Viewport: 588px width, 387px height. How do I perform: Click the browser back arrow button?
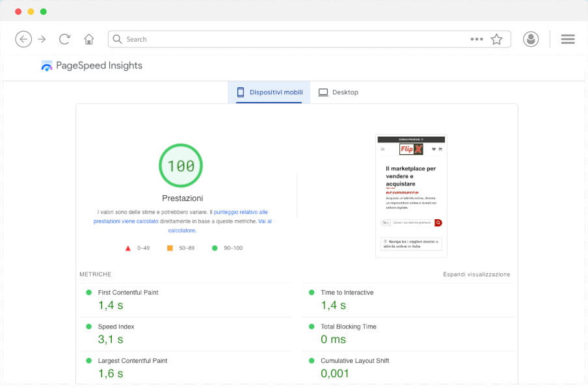23,39
